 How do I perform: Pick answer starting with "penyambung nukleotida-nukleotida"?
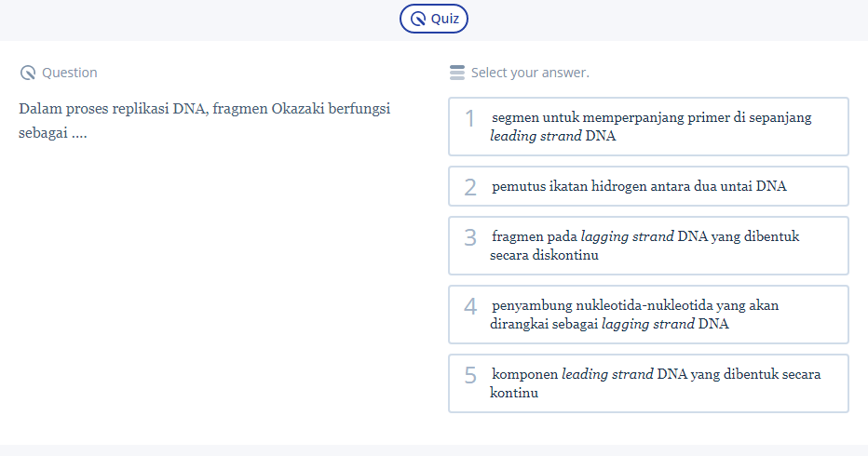(648, 315)
